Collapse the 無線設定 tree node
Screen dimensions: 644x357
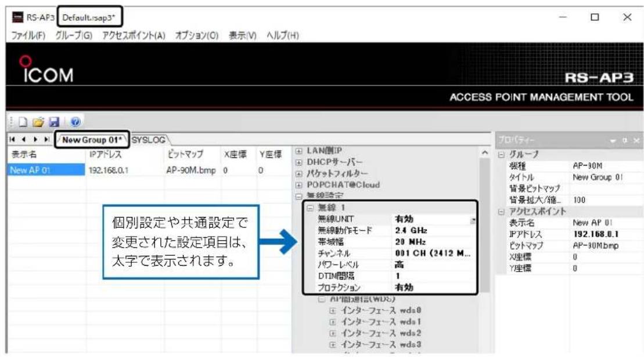(x=298, y=197)
